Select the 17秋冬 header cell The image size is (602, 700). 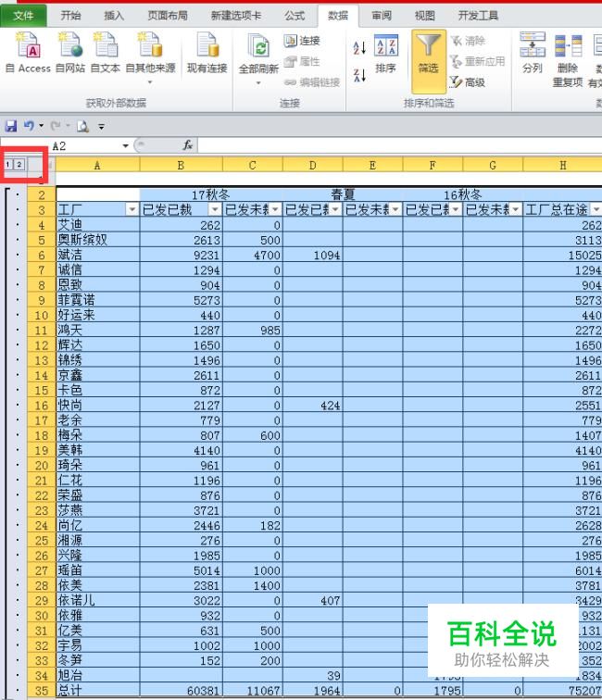tap(211, 194)
